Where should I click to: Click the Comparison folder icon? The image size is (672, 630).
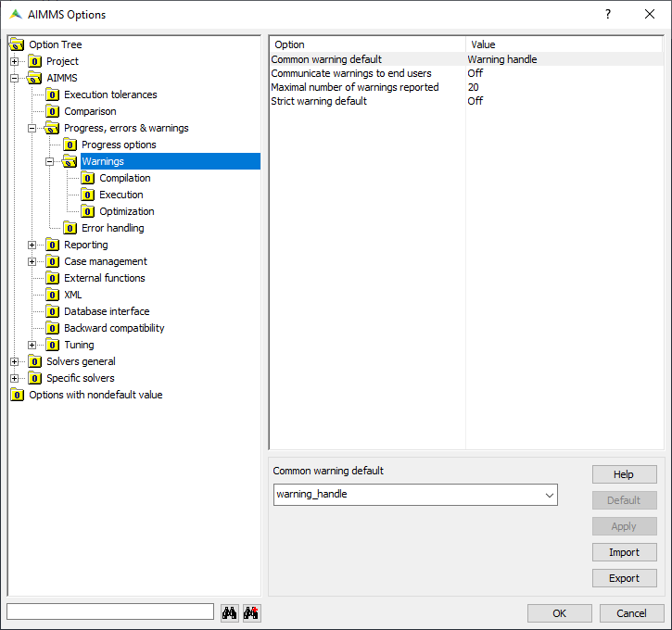tap(52, 111)
